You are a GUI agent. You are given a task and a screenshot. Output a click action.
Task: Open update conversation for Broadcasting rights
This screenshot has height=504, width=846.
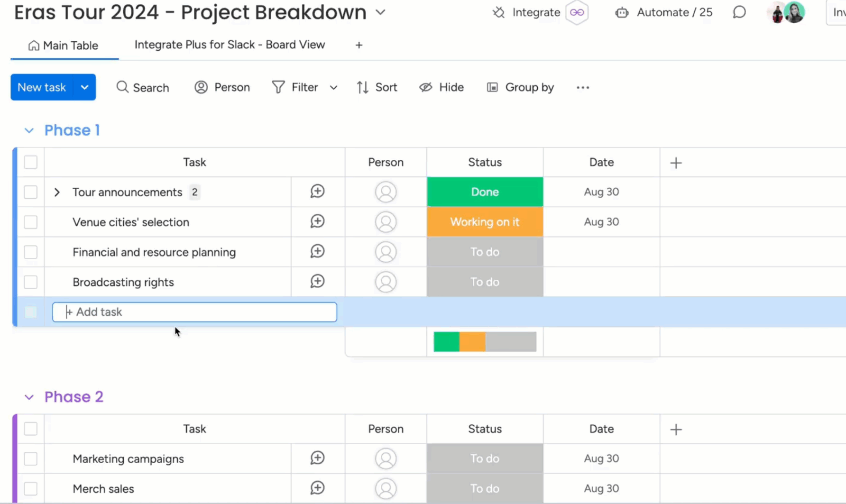(x=317, y=282)
